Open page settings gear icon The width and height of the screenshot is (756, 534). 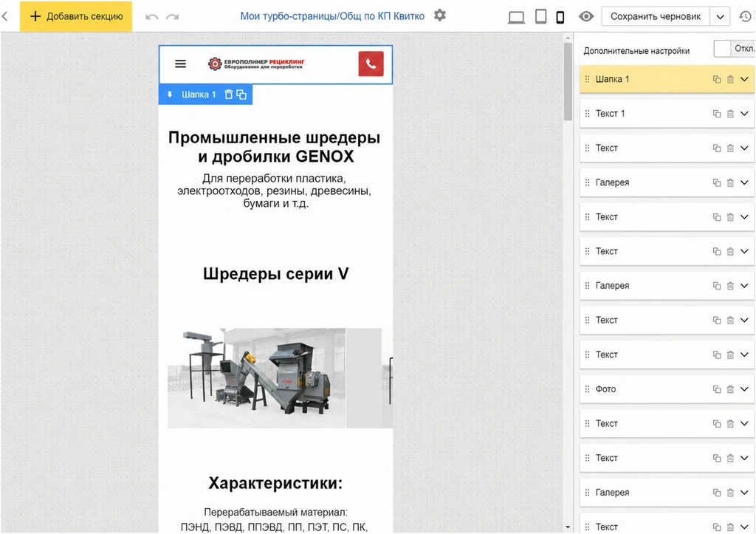click(440, 16)
